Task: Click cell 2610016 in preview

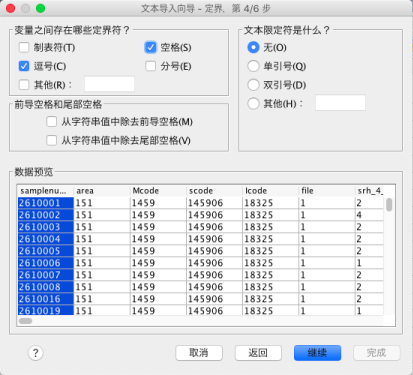Action: (46, 299)
